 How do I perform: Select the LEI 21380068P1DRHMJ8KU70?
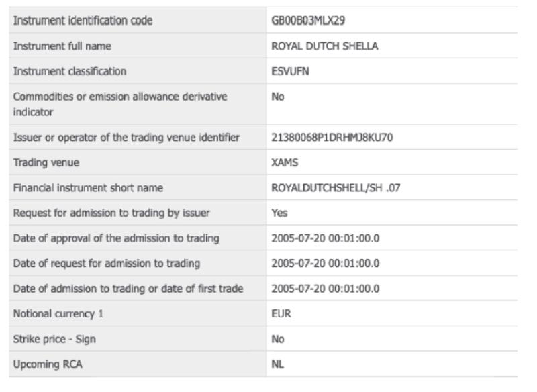(x=332, y=138)
